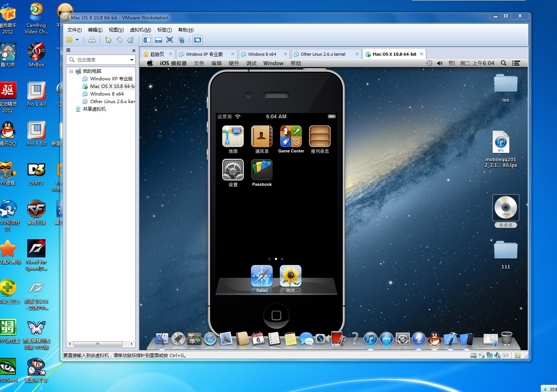
Task: Open the snapshot manager toolbar icon
Action: click(131, 40)
